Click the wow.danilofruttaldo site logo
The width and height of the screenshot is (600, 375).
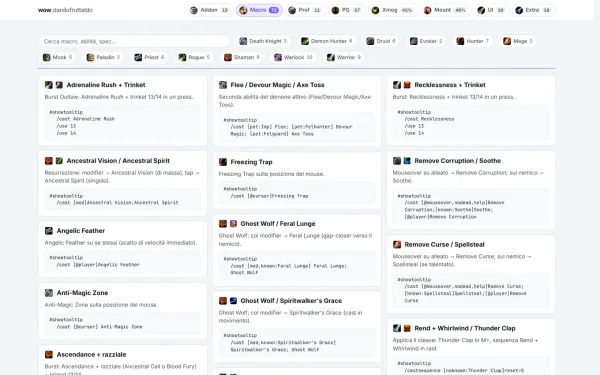coord(65,10)
